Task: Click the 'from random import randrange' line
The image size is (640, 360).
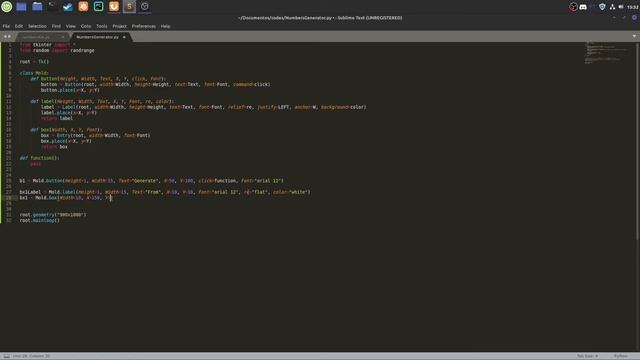Action: pyautogui.click(x=57, y=51)
